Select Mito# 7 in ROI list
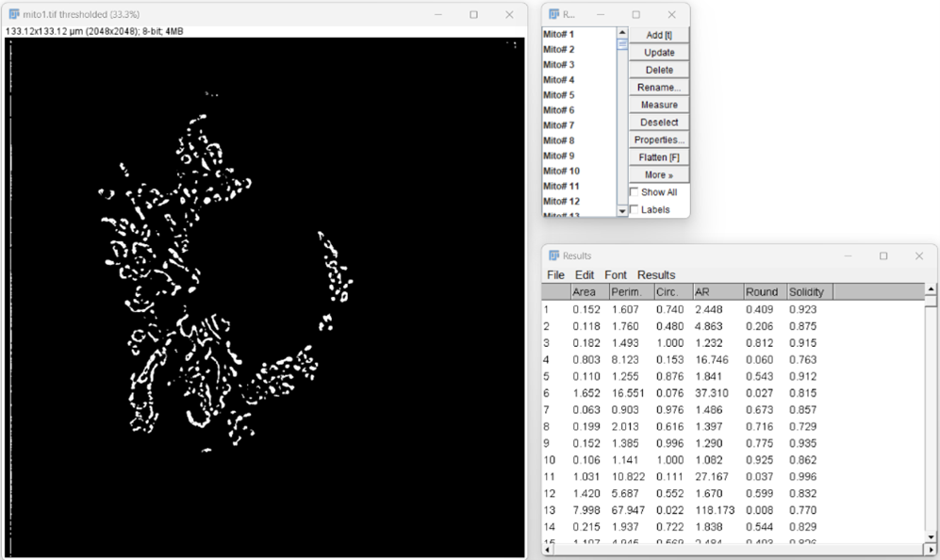This screenshot has width=940, height=560. [x=579, y=124]
